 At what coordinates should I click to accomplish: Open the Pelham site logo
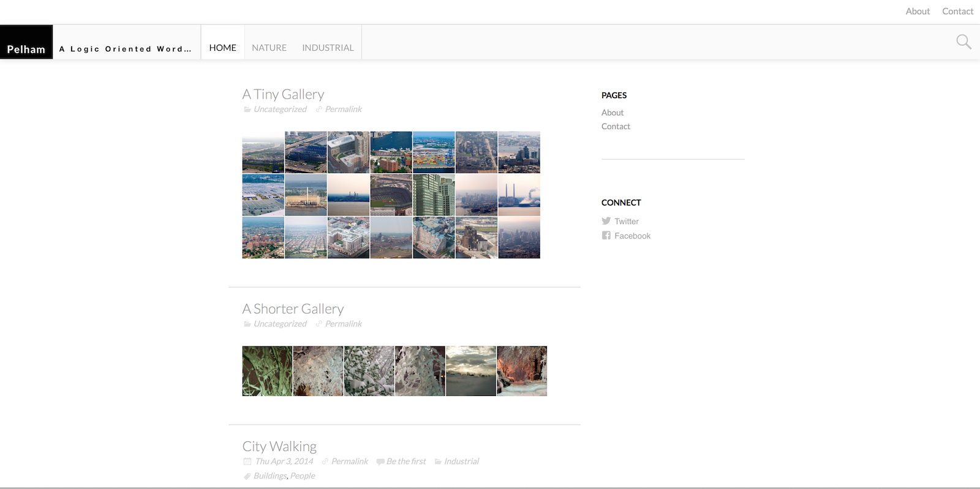pos(26,49)
